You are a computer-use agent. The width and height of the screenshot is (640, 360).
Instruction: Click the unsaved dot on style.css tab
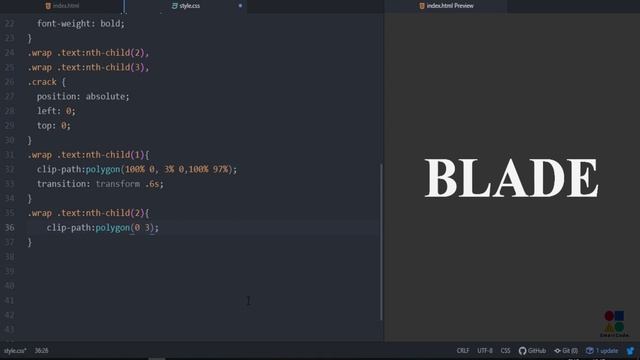point(240,6)
